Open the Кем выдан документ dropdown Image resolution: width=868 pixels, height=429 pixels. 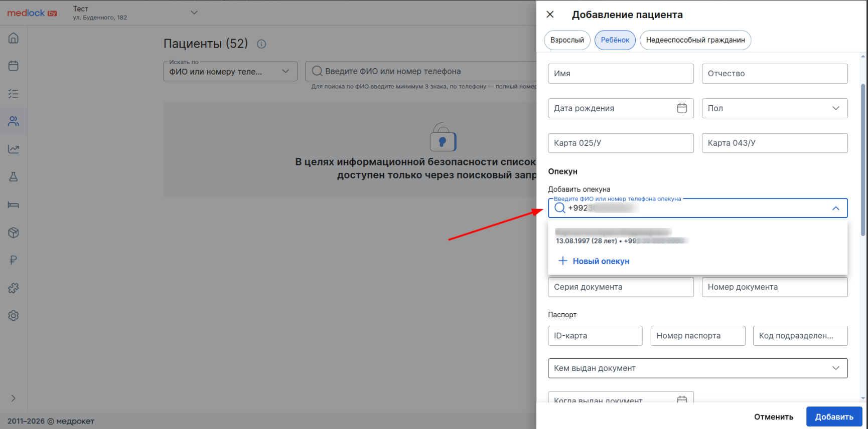pos(697,368)
